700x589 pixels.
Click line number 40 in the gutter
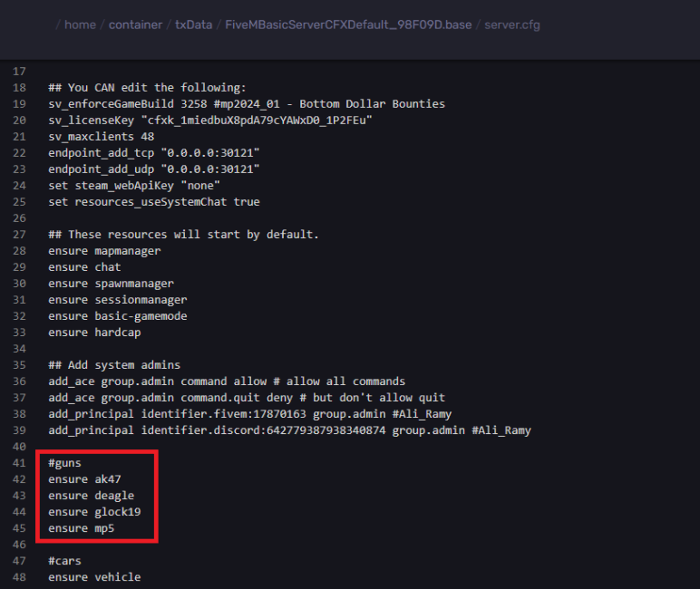pyautogui.click(x=19, y=447)
